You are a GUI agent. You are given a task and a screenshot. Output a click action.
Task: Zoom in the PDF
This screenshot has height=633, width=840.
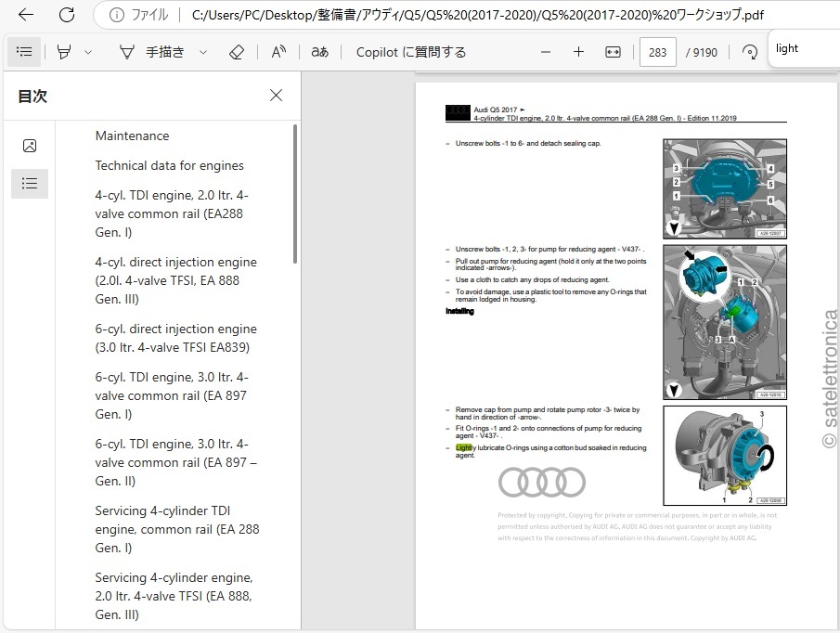click(578, 52)
